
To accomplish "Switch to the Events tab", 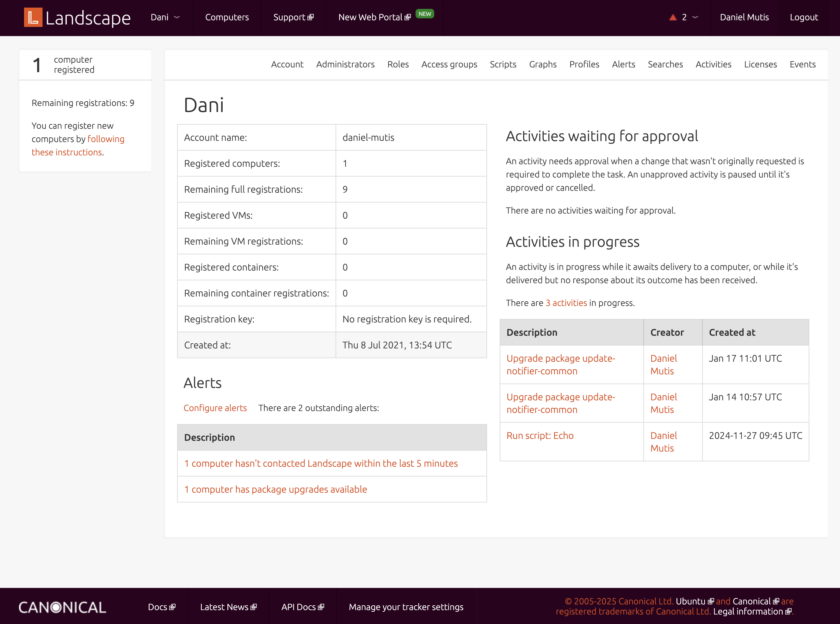I will tap(803, 64).
